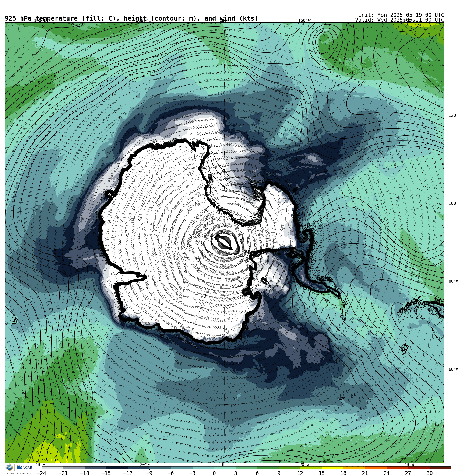Click the −6 colorbar tick label

point(171,473)
